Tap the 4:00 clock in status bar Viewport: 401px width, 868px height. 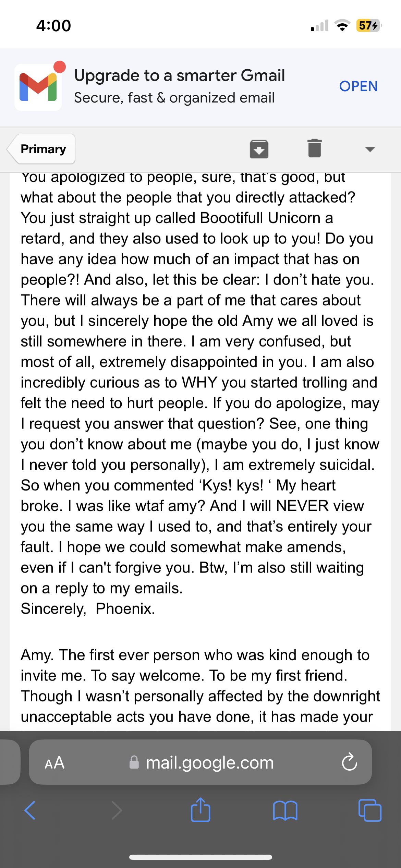tap(53, 26)
